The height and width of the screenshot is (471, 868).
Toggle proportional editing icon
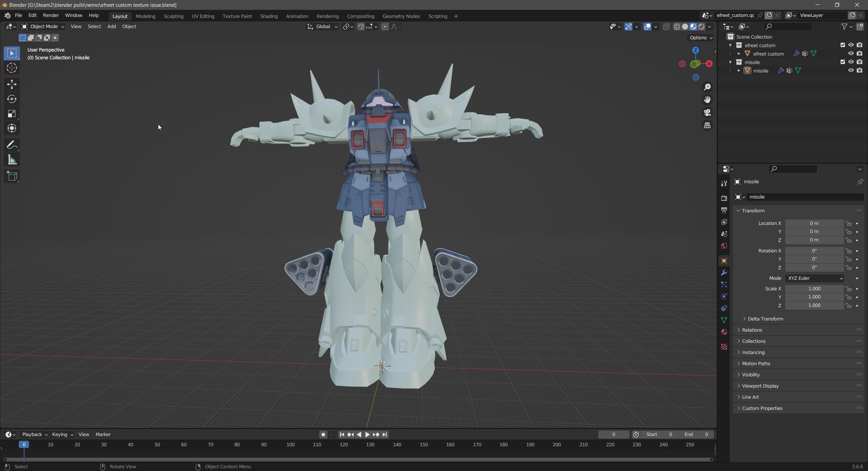click(385, 27)
